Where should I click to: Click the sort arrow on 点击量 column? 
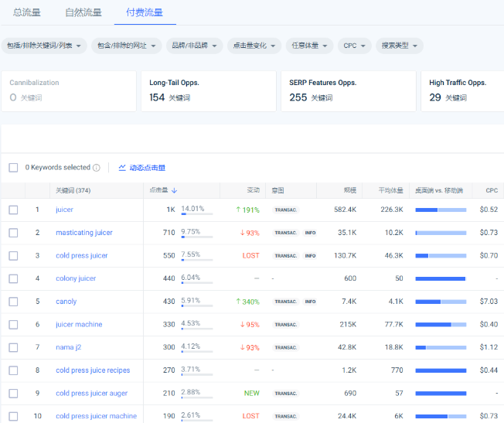[x=174, y=190]
